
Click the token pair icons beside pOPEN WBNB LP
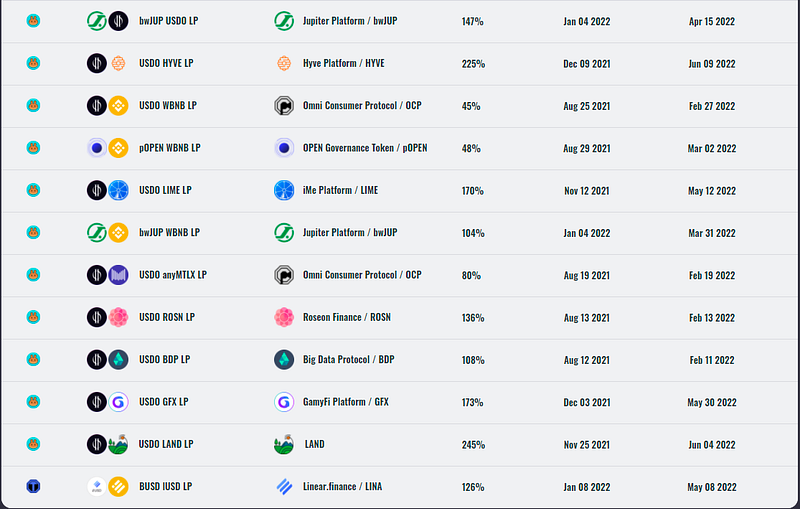pos(107,148)
